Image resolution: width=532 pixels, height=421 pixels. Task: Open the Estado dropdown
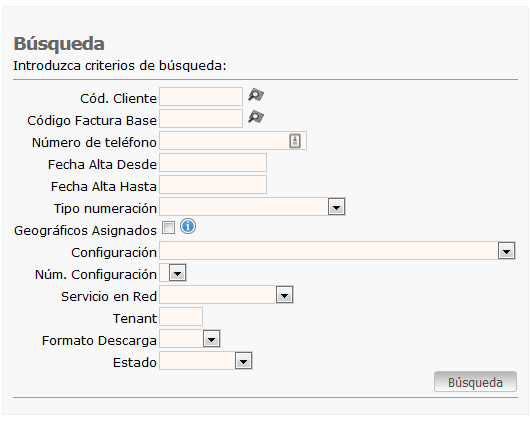coord(243,361)
